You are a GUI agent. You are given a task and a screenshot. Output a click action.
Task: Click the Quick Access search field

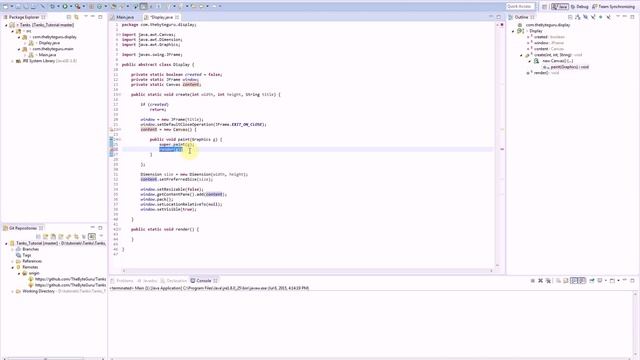(520, 7)
